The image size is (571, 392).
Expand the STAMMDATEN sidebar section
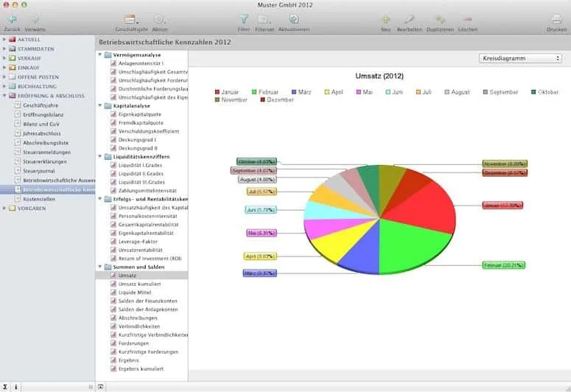[x=4, y=49]
